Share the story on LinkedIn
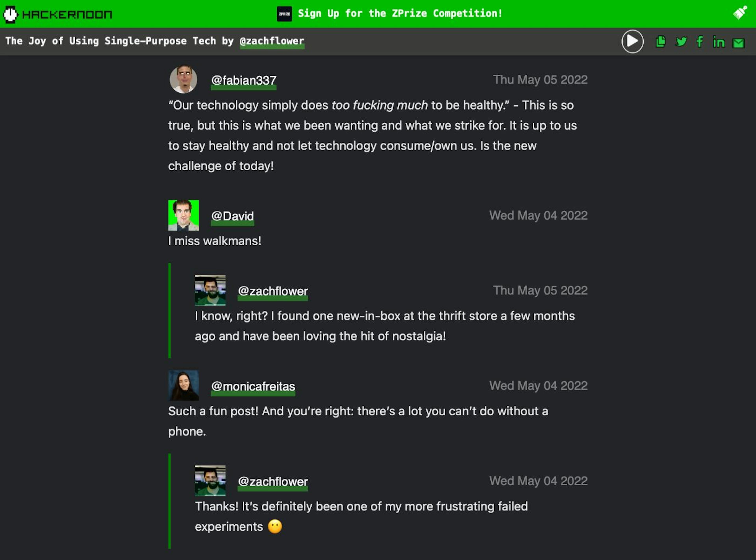 tap(719, 42)
